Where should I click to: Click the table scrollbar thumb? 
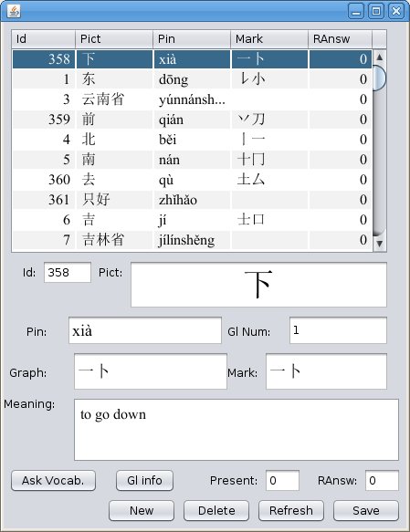(380, 78)
